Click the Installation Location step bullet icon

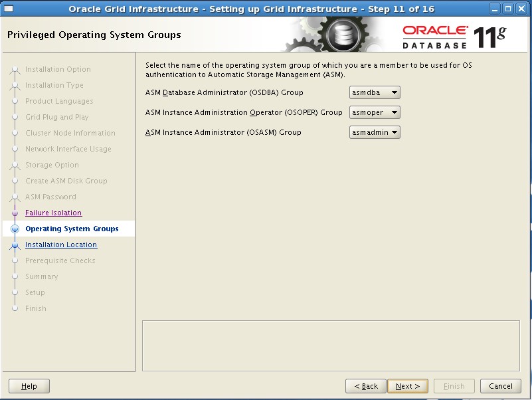coord(15,245)
